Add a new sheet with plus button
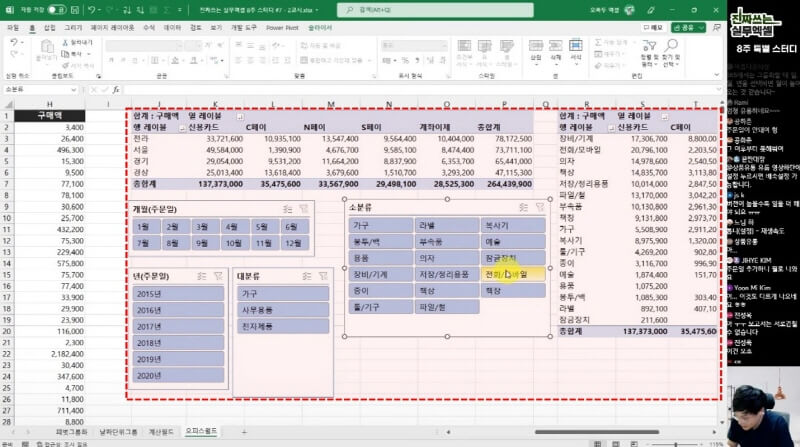Viewport: 800px width, 447px height. pyautogui.click(x=244, y=432)
